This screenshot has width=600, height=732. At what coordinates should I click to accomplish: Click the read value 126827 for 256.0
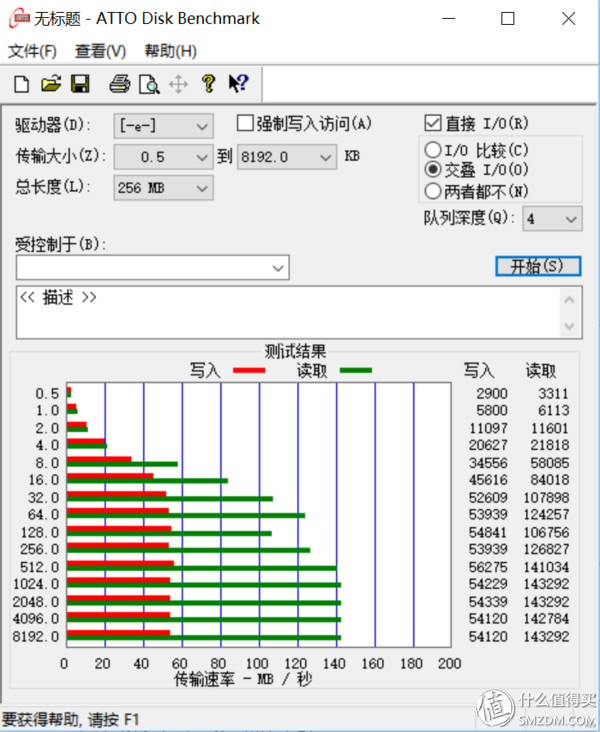[x=546, y=549]
